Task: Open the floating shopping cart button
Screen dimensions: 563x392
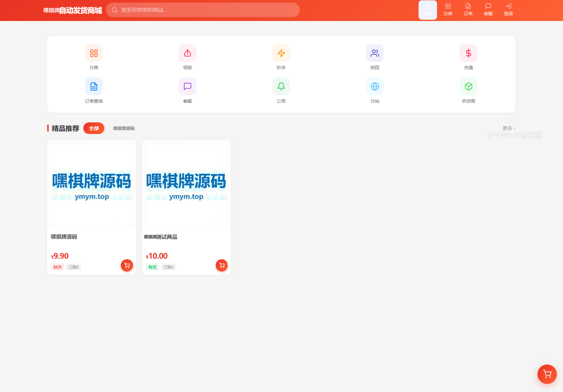Action: click(x=547, y=374)
